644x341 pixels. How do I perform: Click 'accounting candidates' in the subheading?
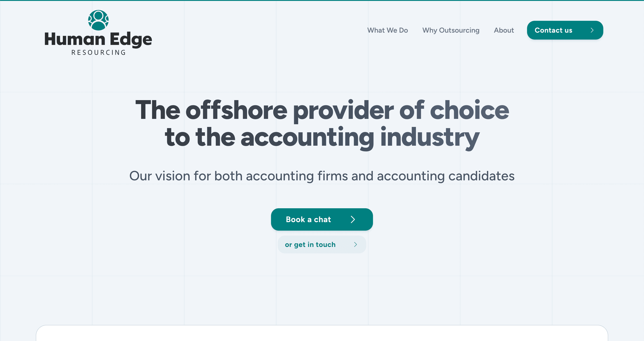coord(445,176)
